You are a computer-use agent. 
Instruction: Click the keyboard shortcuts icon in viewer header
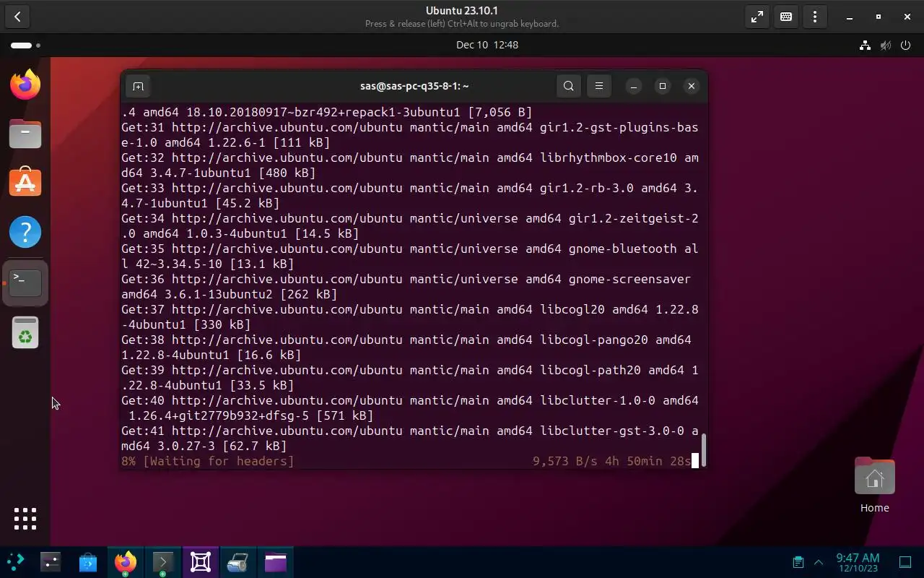[x=786, y=17]
